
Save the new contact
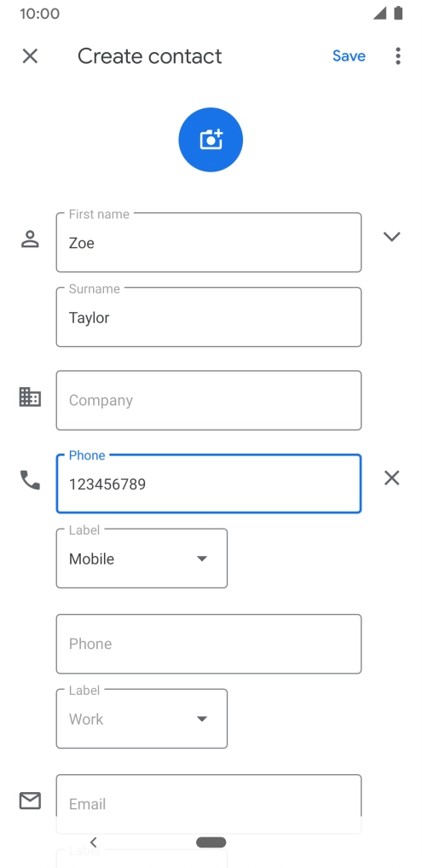[x=349, y=56]
